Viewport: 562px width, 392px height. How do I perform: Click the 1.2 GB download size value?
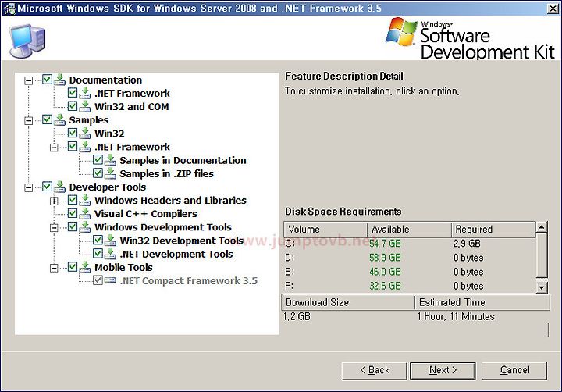297,317
